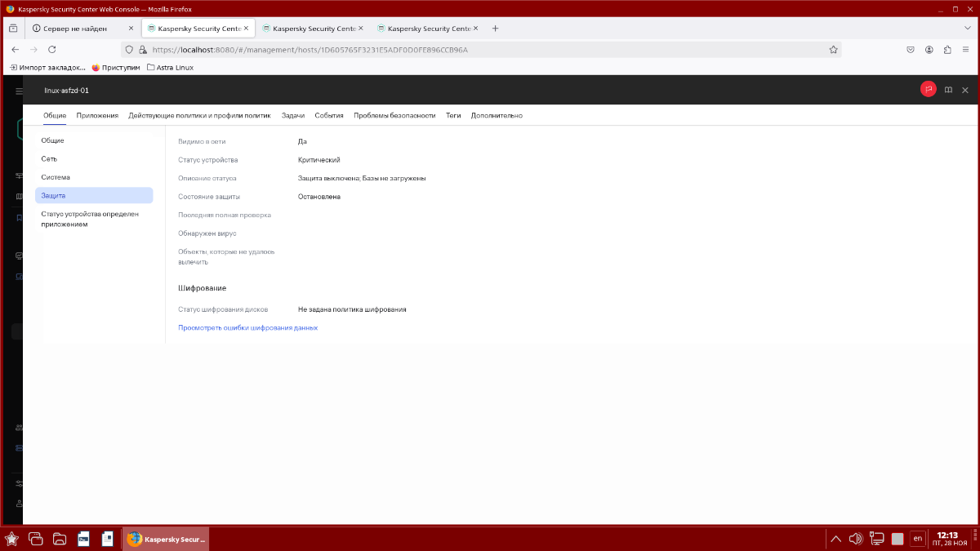This screenshot has width=980, height=551.
Task: Bookmark this page with the star icon
Action: pyautogui.click(x=833, y=50)
